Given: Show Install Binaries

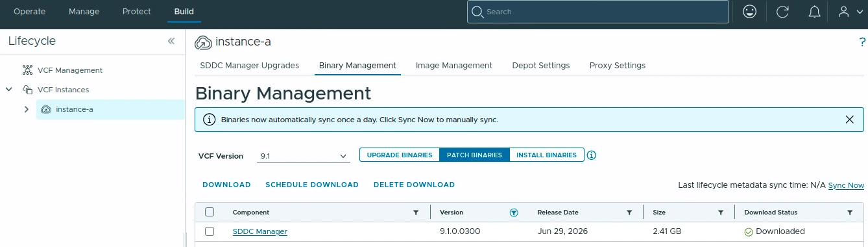Looking at the screenshot, I should (546, 155).
